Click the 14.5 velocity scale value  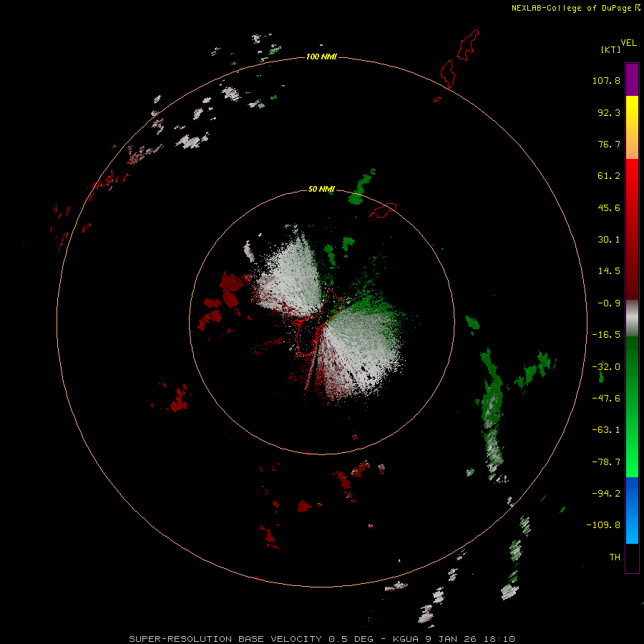click(x=609, y=271)
